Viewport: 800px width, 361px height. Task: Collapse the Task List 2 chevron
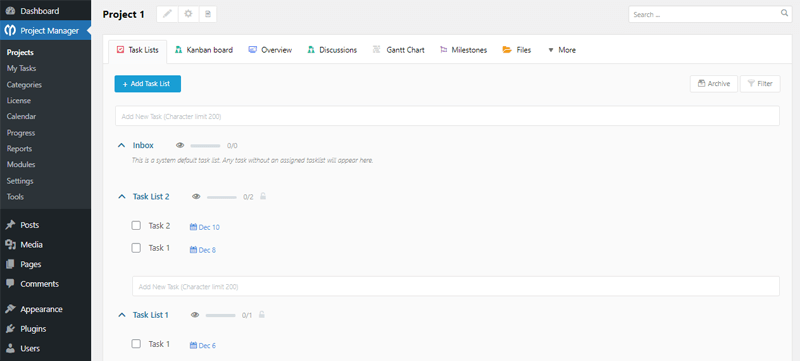pos(121,196)
